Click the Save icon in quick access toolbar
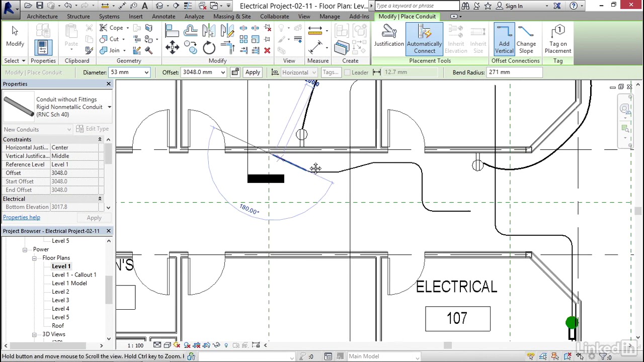This screenshot has height=362, width=644. coord(39,6)
